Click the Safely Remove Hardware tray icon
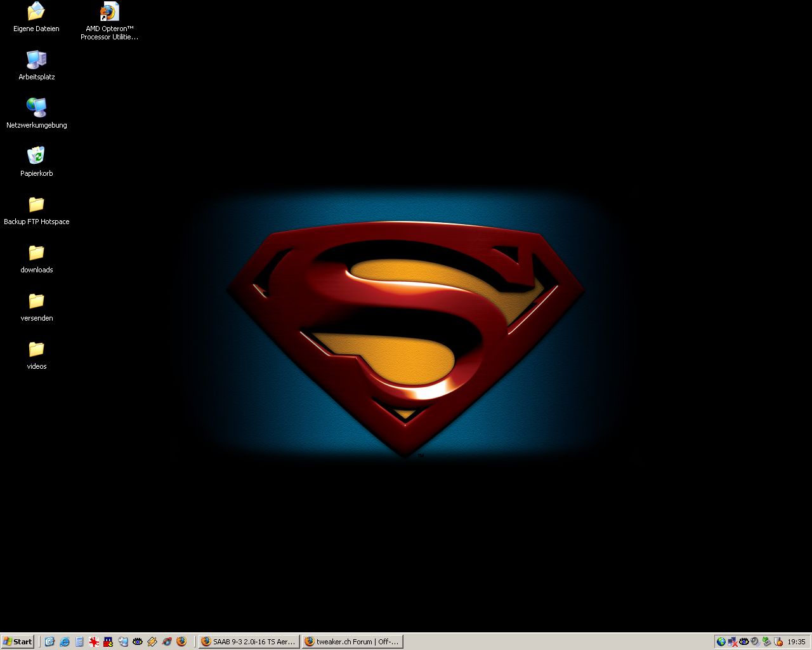Viewport: 812px width, 650px height. click(766, 642)
